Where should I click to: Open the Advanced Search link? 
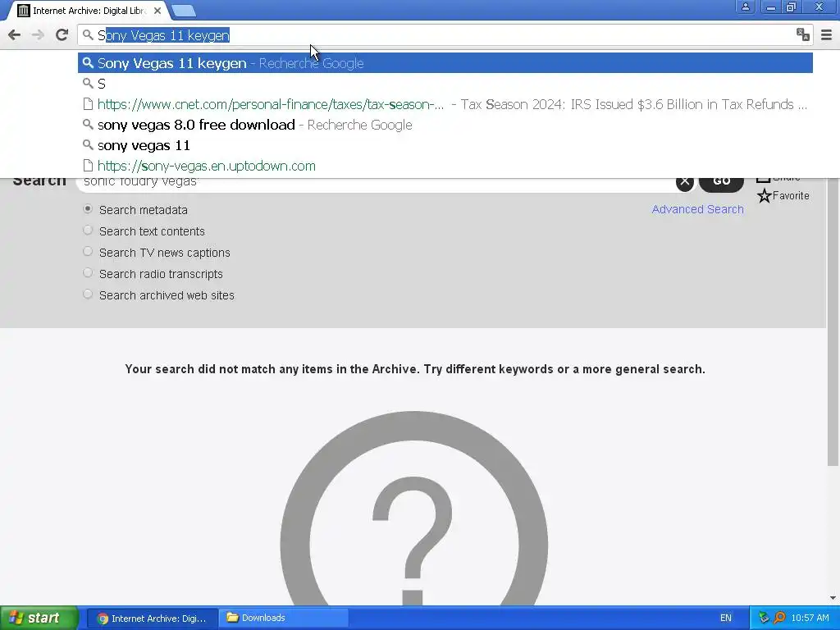tap(697, 209)
